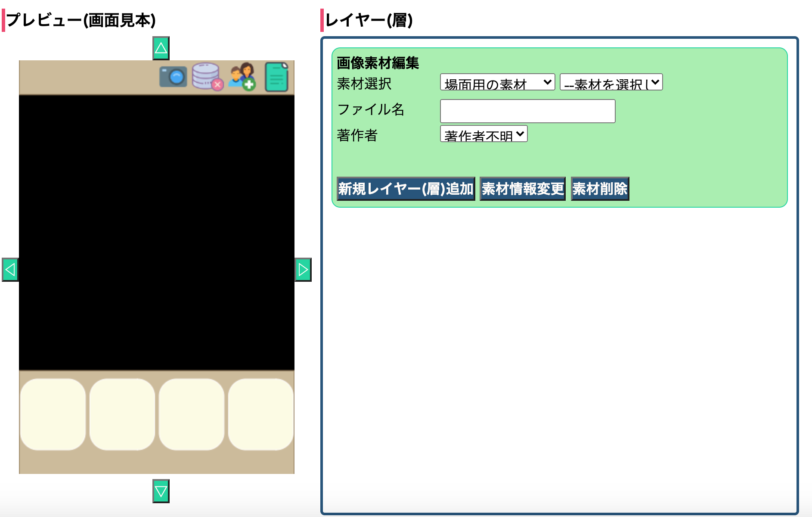Click the third cream slot in preview
The height and width of the screenshot is (517, 812).
(x=192, y=414)
